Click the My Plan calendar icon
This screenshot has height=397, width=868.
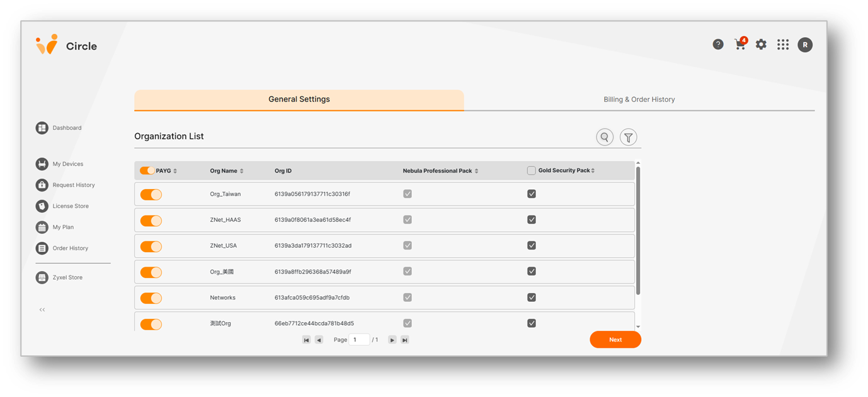42,227
